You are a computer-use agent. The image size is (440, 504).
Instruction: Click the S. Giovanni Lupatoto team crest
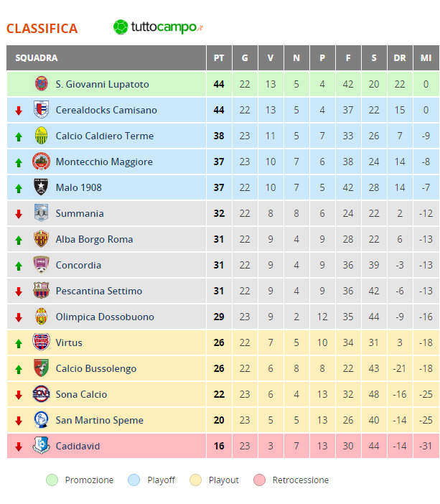[41, 84]
